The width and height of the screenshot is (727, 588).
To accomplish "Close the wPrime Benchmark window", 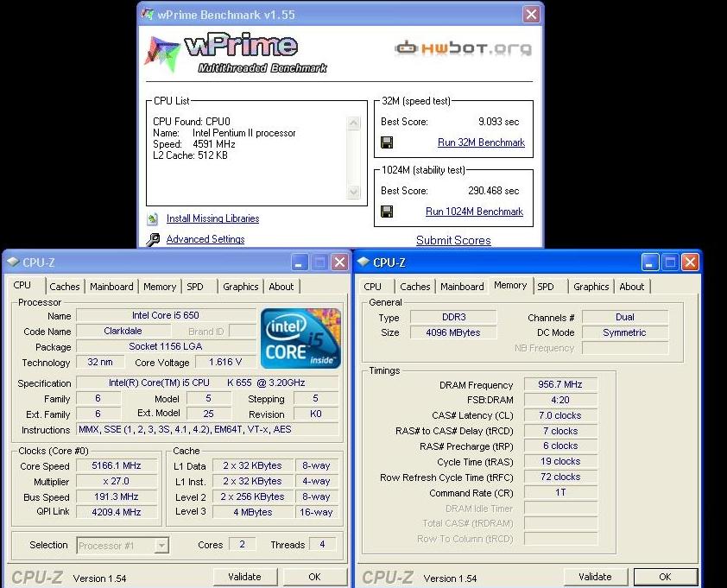I will 531,15.
